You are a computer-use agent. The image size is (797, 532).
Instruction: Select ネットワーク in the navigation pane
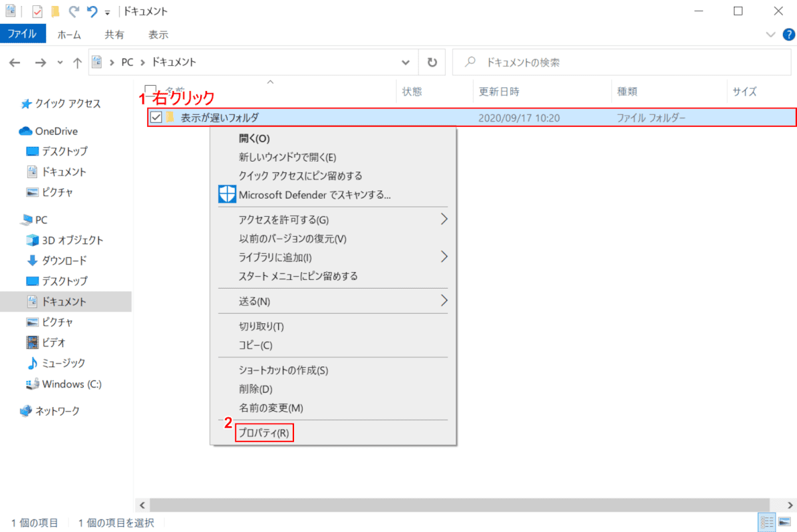(50, 411)
